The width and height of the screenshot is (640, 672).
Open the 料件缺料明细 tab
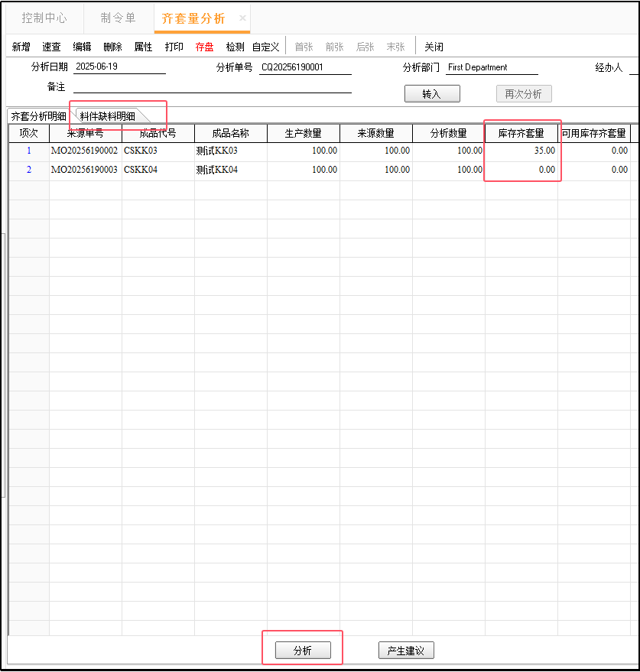coord(108,116)
